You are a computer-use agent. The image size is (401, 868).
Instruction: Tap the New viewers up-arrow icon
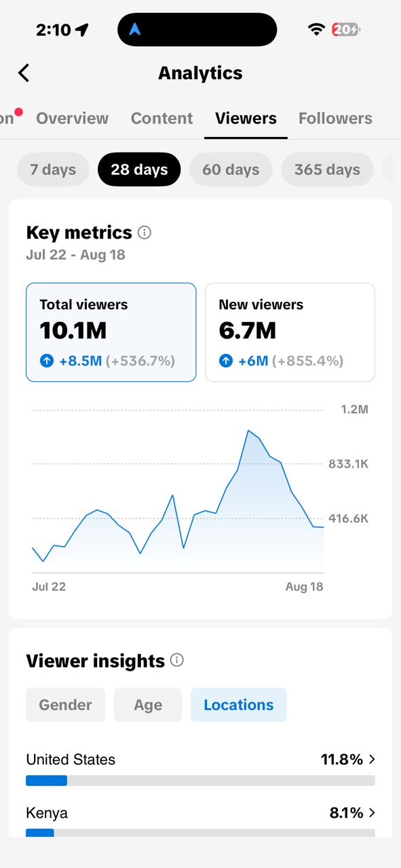click(x=225, y=361)
